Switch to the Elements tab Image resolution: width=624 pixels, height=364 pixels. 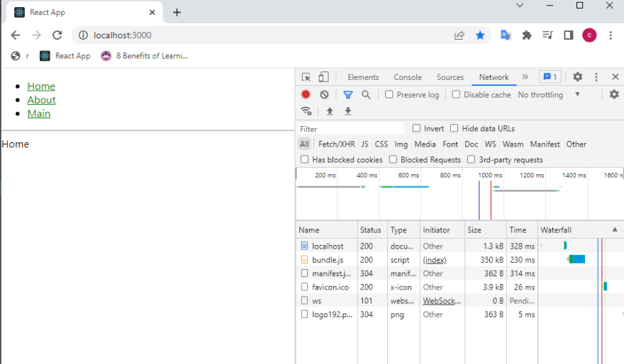(363, 77)
